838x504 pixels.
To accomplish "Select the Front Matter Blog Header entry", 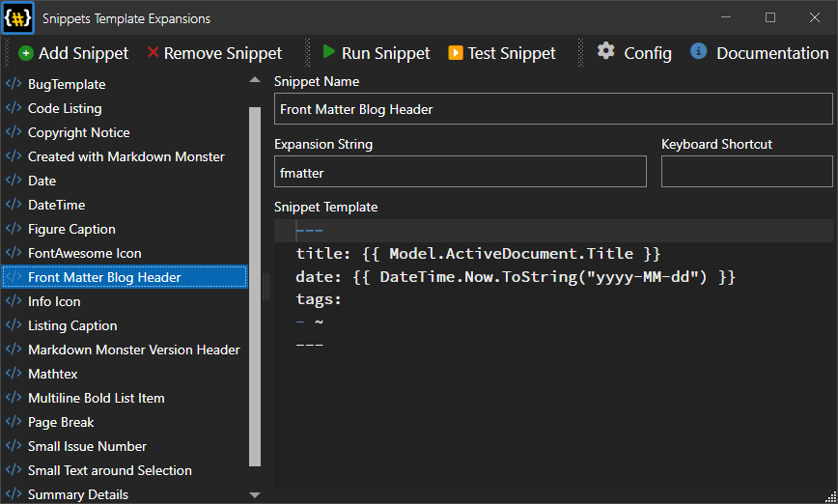I will [x=125, y=277].
